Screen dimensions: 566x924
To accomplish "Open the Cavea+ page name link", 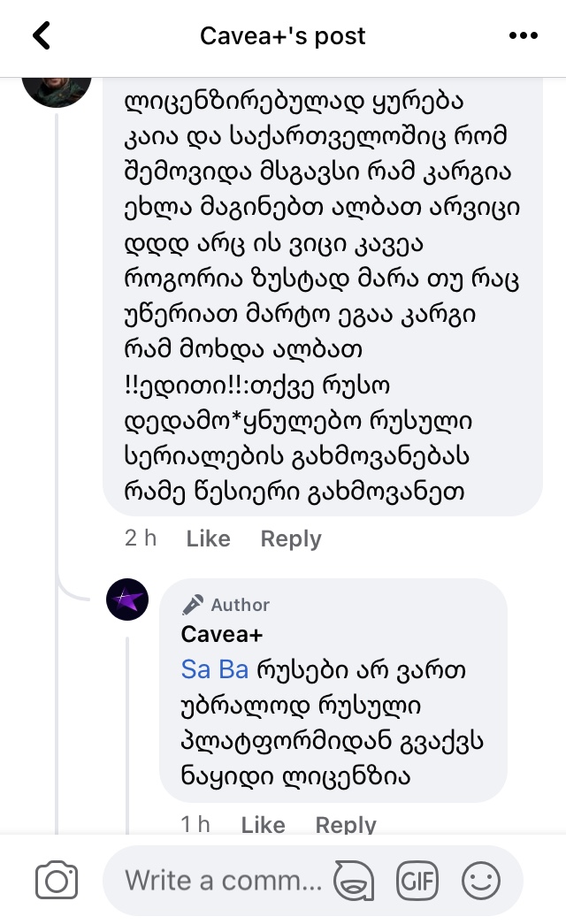I will (222, 634).
